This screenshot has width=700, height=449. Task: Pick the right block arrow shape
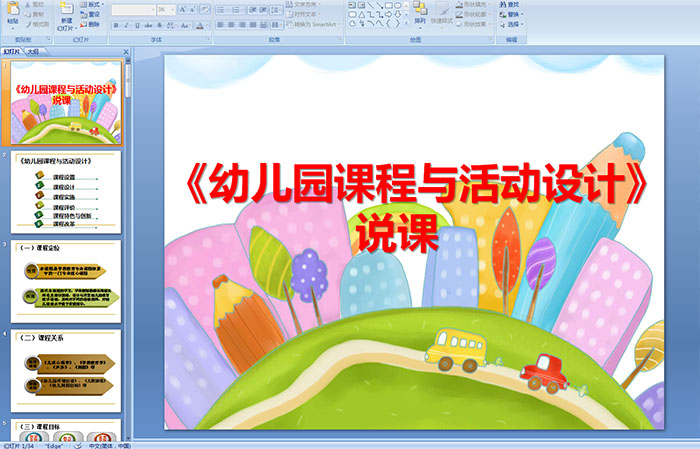(x=388, y=14)
